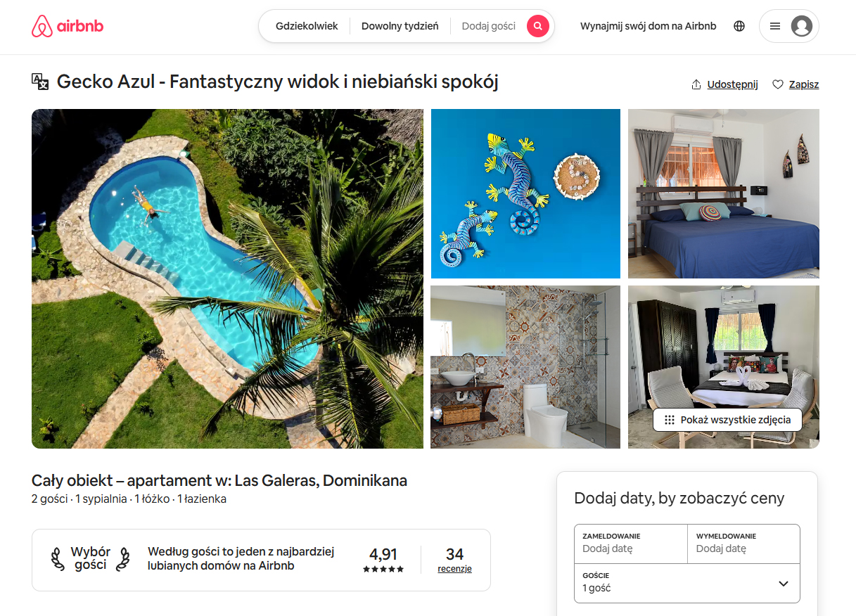
Task: Click the share arrow icon
Action: (x=696, y=84)
